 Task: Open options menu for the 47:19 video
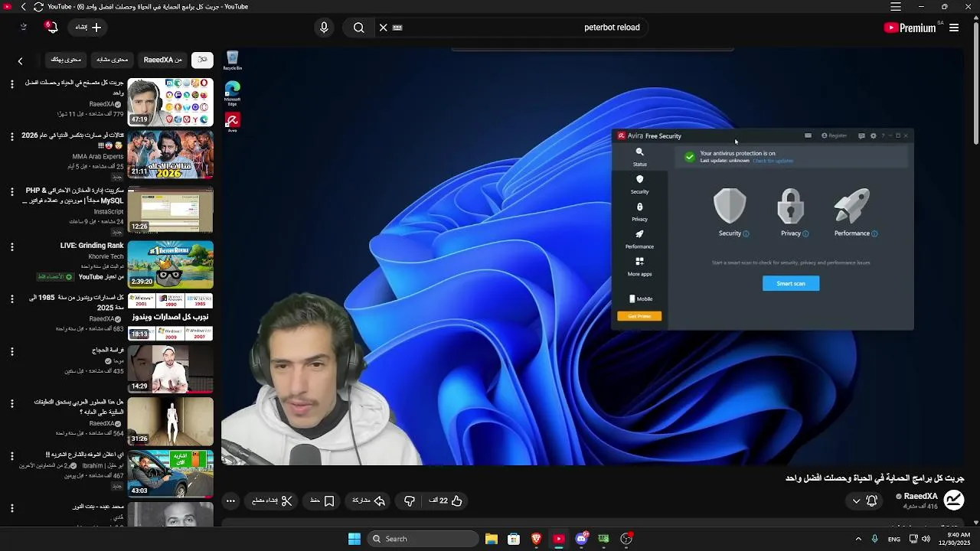(x=11, y=84)
